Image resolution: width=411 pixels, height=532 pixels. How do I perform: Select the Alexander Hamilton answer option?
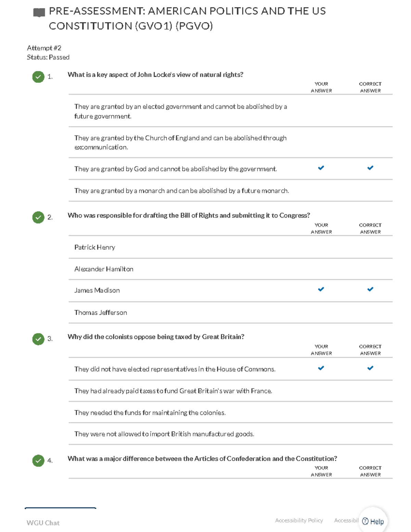click(104, 269)
